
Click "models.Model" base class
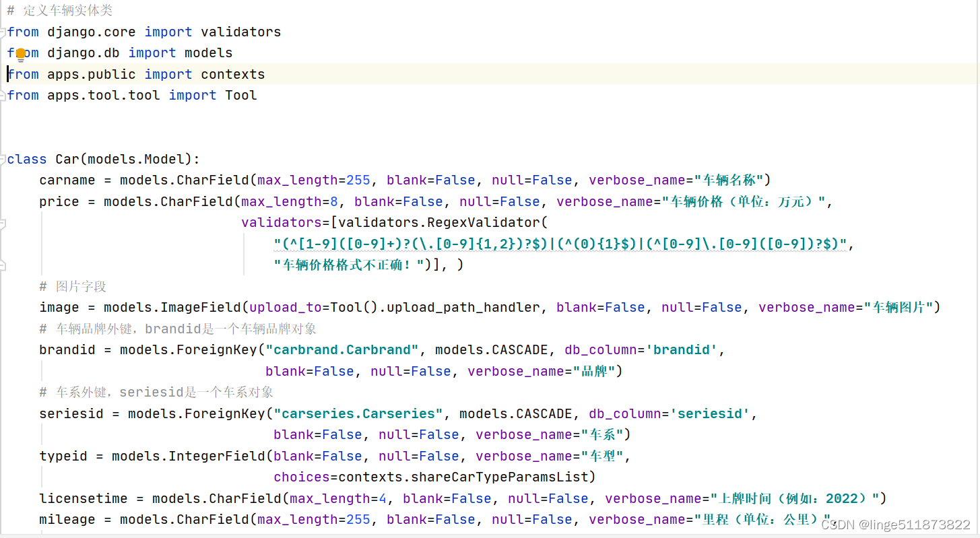139,159
